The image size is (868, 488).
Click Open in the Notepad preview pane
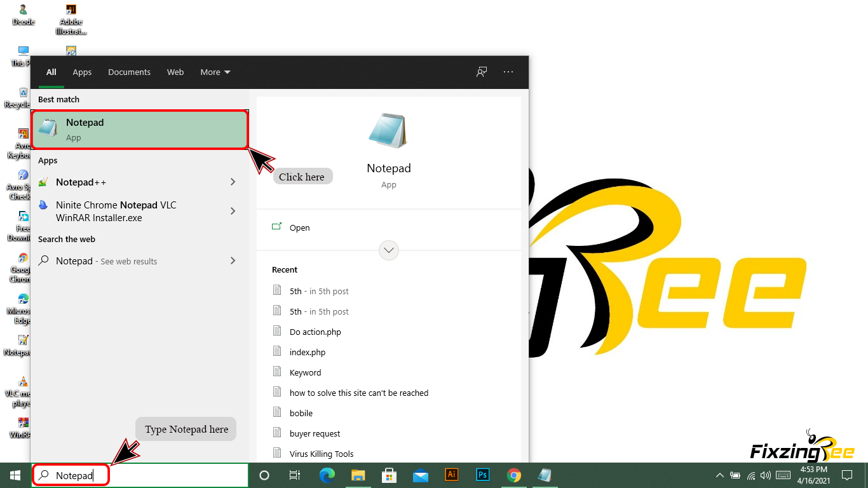click(299, 227)
